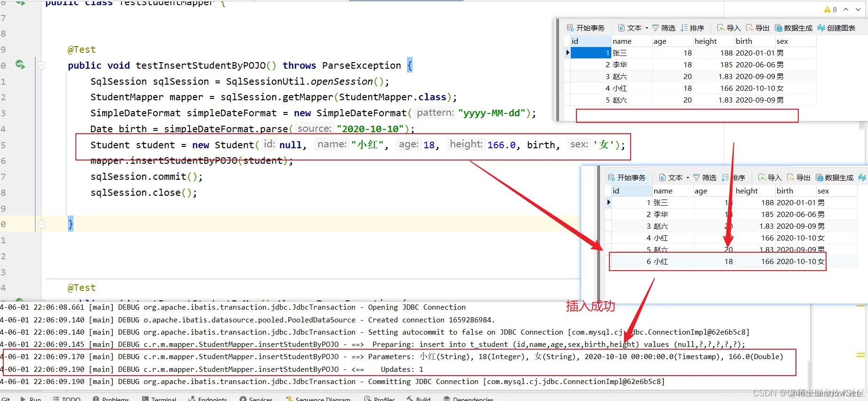Click 导入 import in the six-row table panel
Screen dimensions: 868x401
[x=770, y=177]
